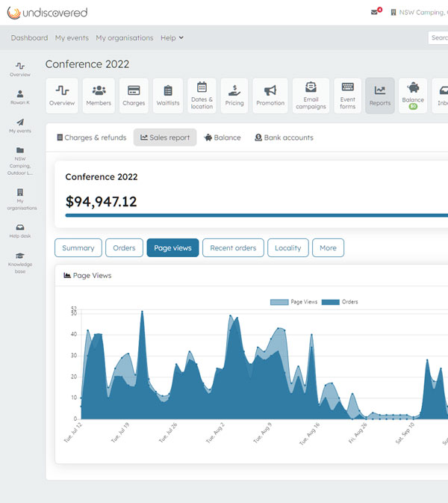Switch to the Balance report tab
The height and width of the screenshot is (503, 448).
coord(223,138)
